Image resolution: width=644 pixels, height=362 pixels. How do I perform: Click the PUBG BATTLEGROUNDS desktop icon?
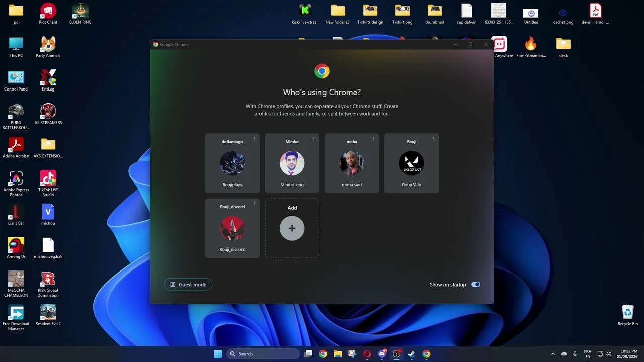(16, 117)
